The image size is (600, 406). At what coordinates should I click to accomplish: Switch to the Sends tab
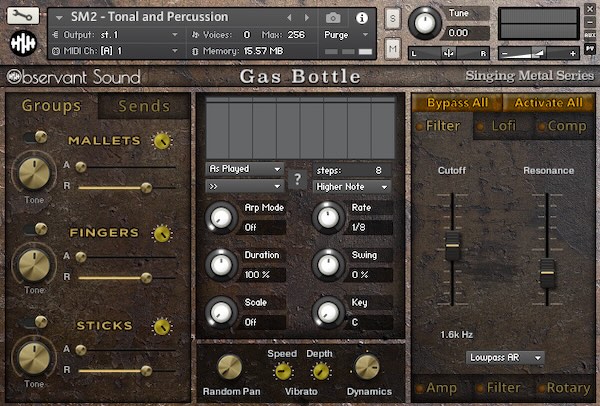[x=144, y=106]
